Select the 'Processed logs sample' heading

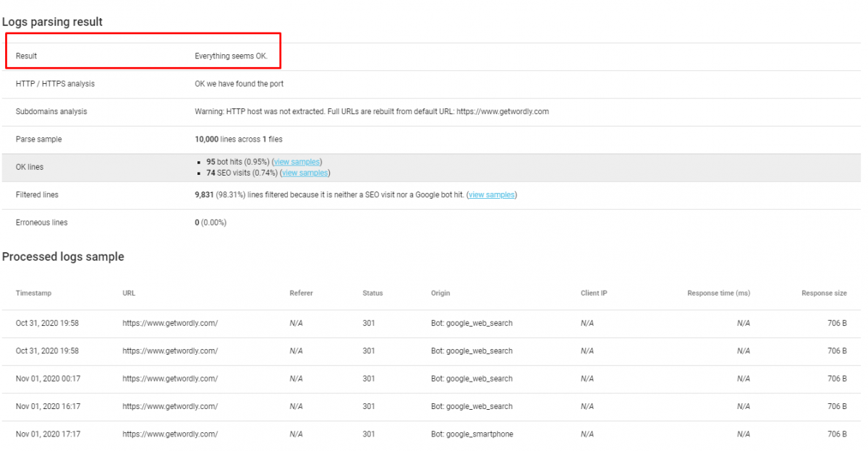click(63, 257)
